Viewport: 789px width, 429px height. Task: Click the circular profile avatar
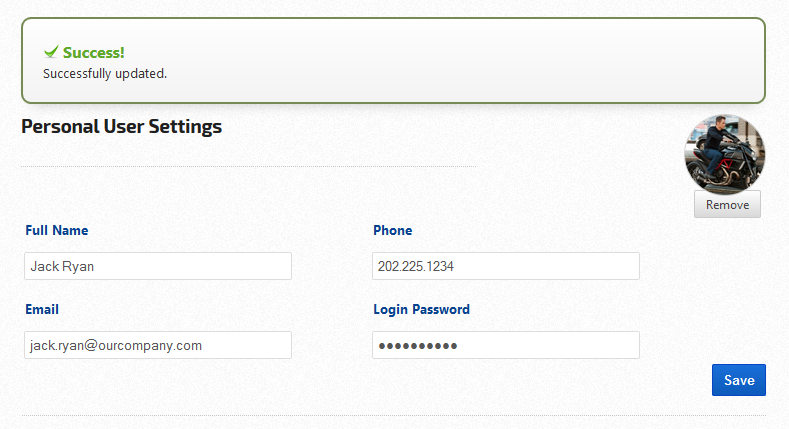(x=725, y=153)
